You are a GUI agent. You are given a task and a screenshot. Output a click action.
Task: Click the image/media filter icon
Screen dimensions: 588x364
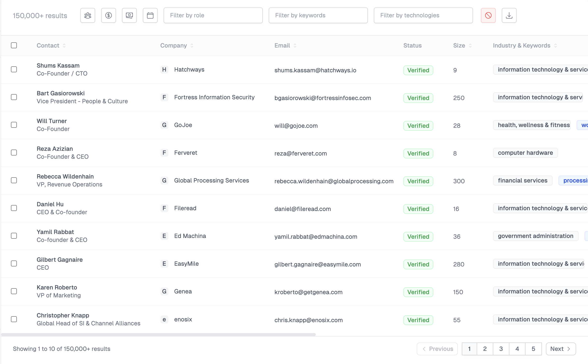pos(129,16)
